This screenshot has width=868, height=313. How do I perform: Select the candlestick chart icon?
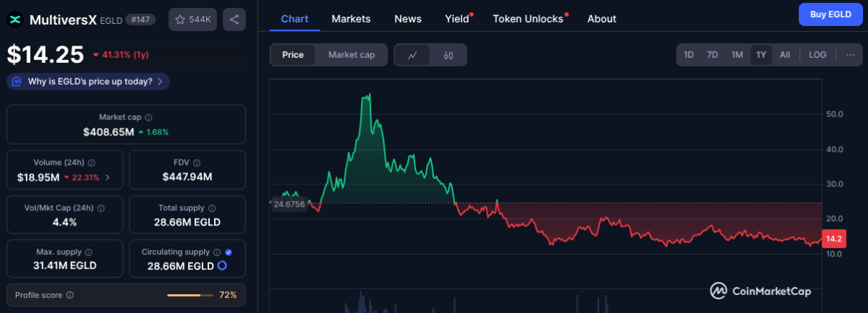tap(448, 55)
